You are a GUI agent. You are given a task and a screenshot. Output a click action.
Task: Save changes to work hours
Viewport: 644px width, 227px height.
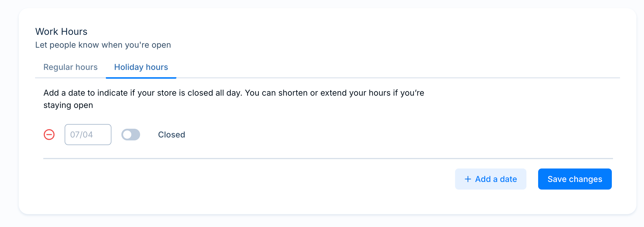click(575, 179)
